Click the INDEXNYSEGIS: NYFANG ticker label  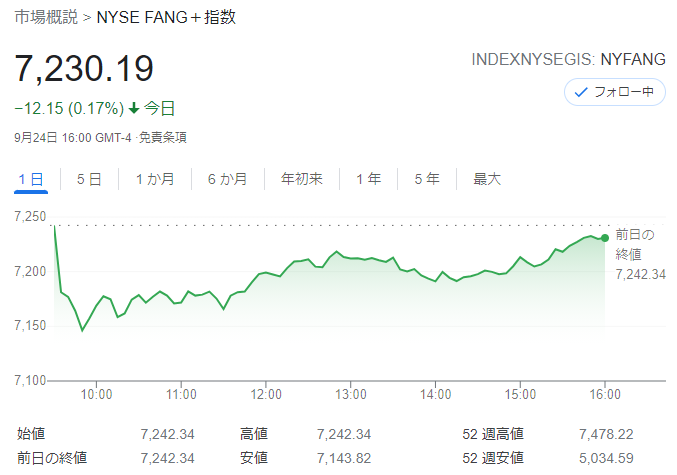pyautogui.click(x=568, y=60)
